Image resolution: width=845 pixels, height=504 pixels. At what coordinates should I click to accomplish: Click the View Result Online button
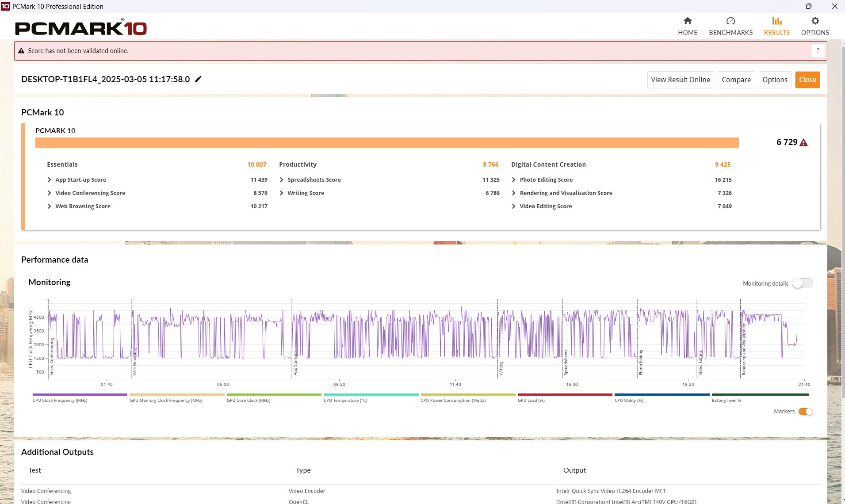pos(680,80)
